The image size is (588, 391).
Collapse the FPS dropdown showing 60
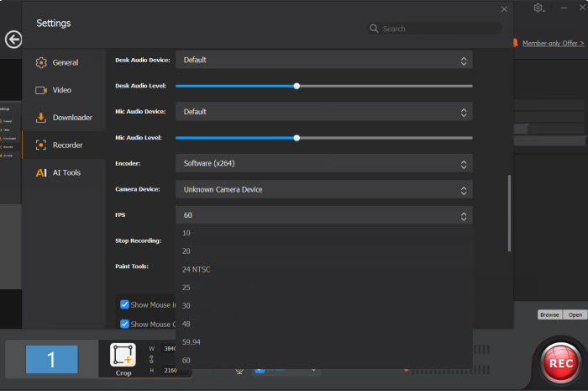324,215
